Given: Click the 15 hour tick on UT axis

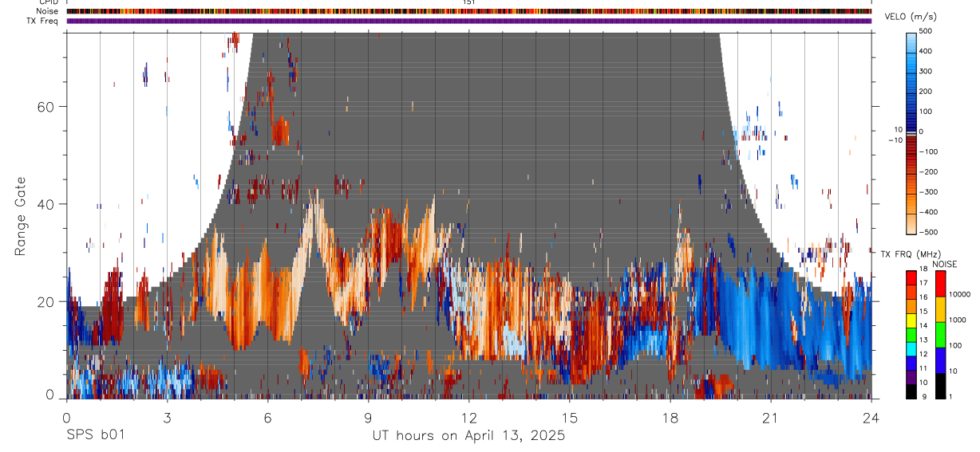Looking at the screenshot, I should point(570,417).
